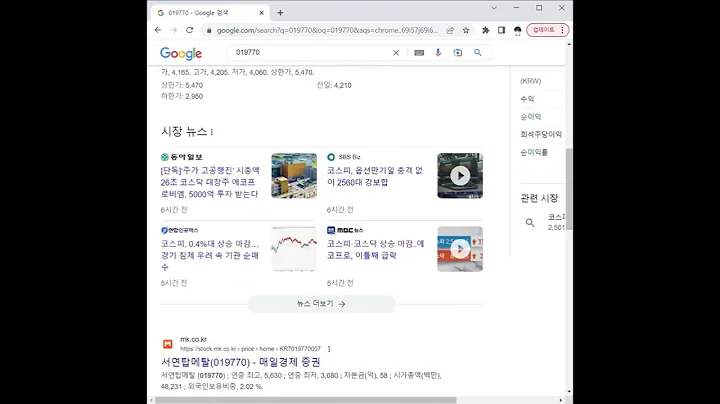Image resolution: width=720 pixels, height=404 pixels.
Task: Open the on-screen keyboard input tool
Action: point(419,53)
